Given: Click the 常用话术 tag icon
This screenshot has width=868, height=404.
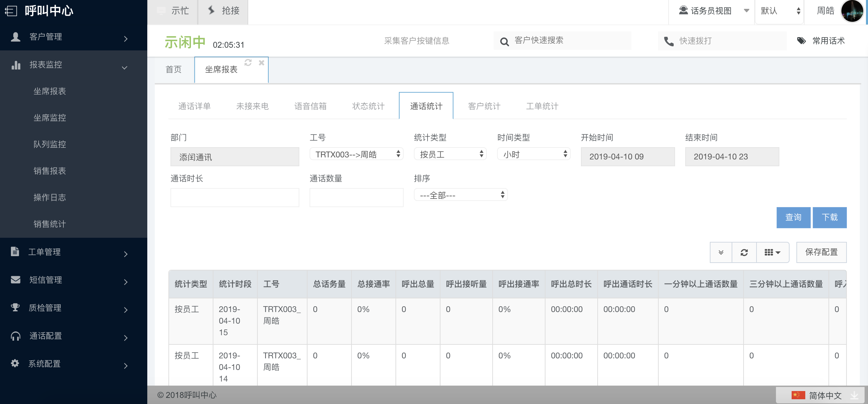Looking at the screenshot, I should click(801, 41).
